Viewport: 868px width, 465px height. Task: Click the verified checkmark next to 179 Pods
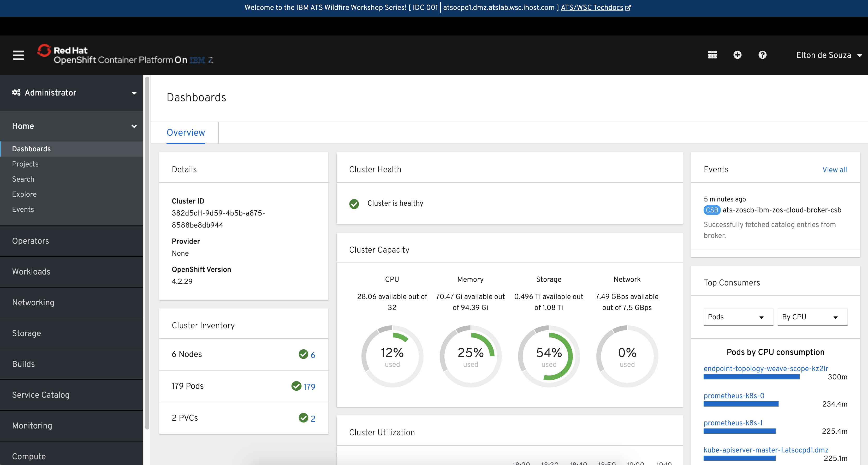click(x=296, y=386)
